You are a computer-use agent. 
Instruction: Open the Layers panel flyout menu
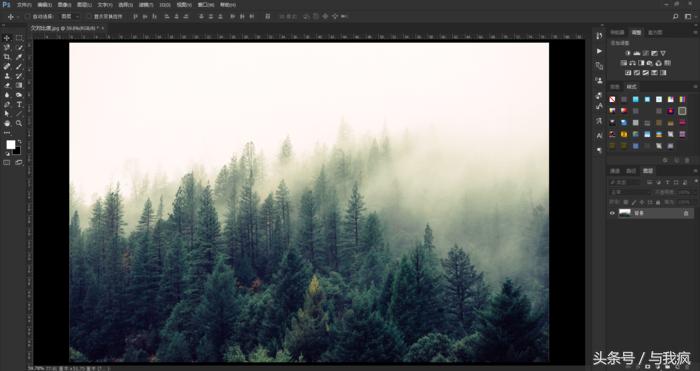coord(695,171)
